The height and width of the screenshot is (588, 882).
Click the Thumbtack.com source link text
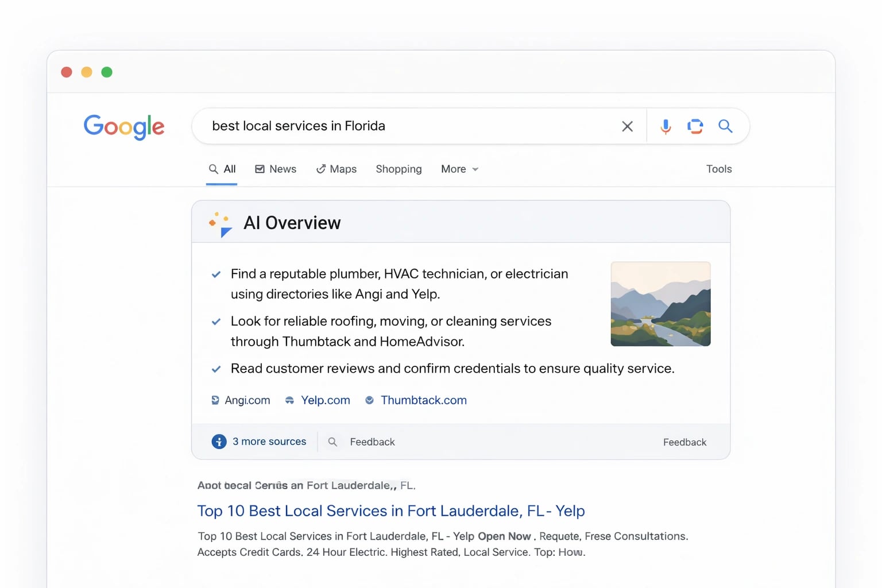(423, 400)
